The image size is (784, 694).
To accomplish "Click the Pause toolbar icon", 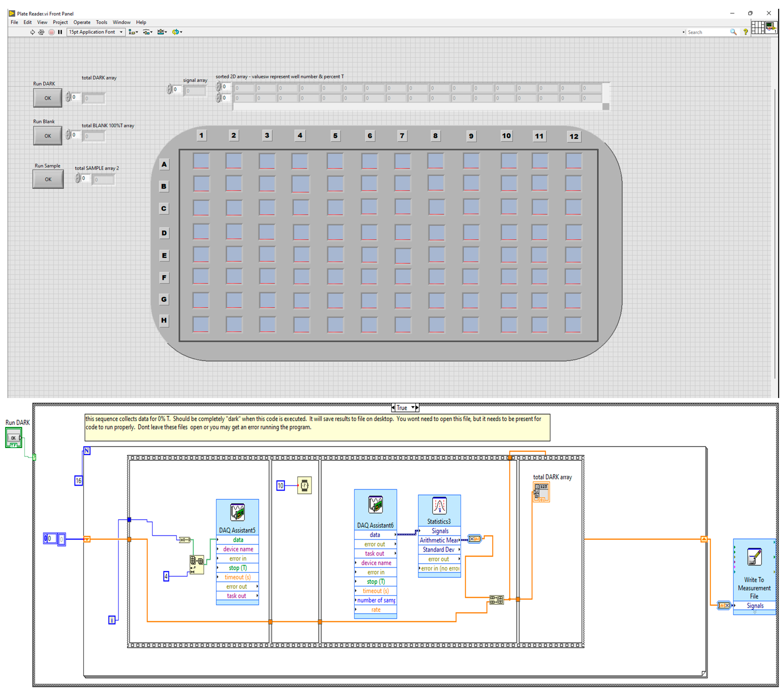I will tap(60, 32).
